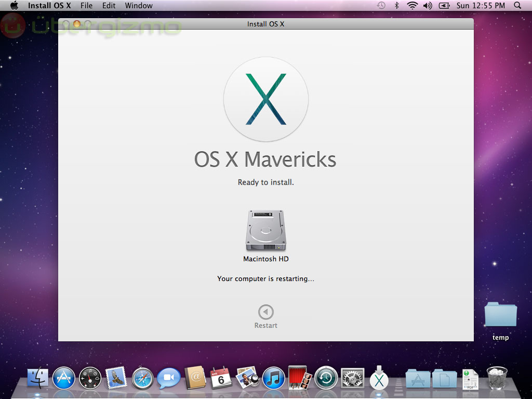
Task: Open Finder from the Dock
Action: click(37, 378)
